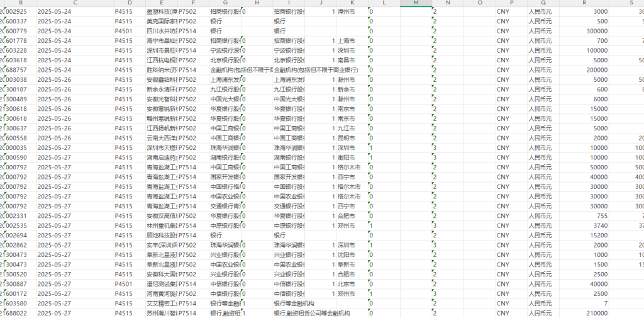The height and width of the screenshot is (318, 644).
Task: Select column header J
Action: (x=321, y=3)
